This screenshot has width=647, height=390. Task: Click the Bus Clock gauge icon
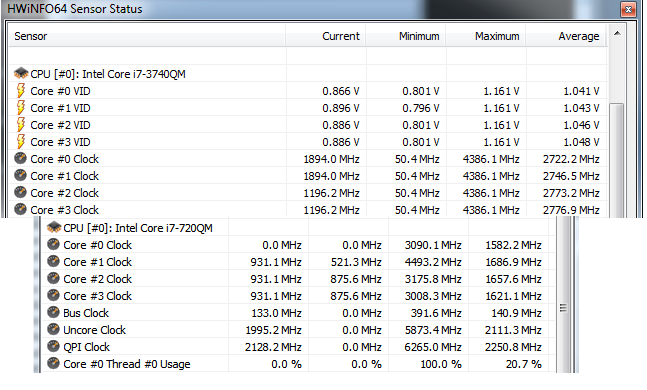pyautogui.click(x=53, y=312)
